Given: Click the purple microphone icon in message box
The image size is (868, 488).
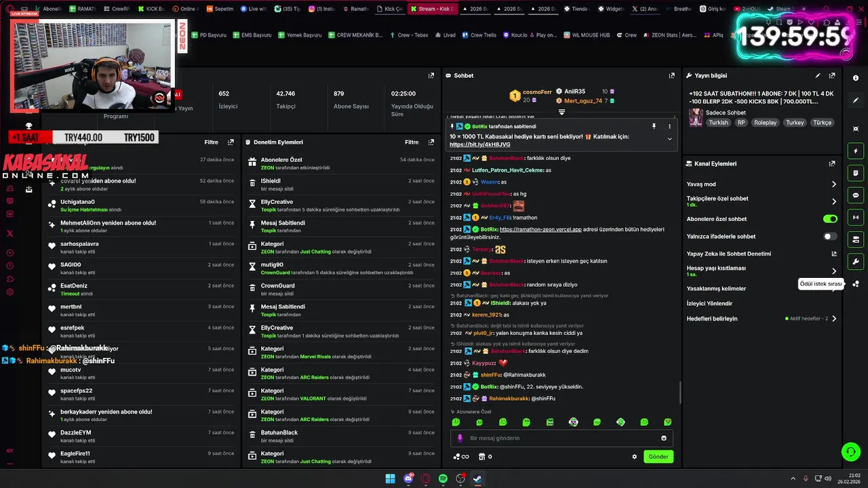Looking at the screenshot, I should click(460, 438).
